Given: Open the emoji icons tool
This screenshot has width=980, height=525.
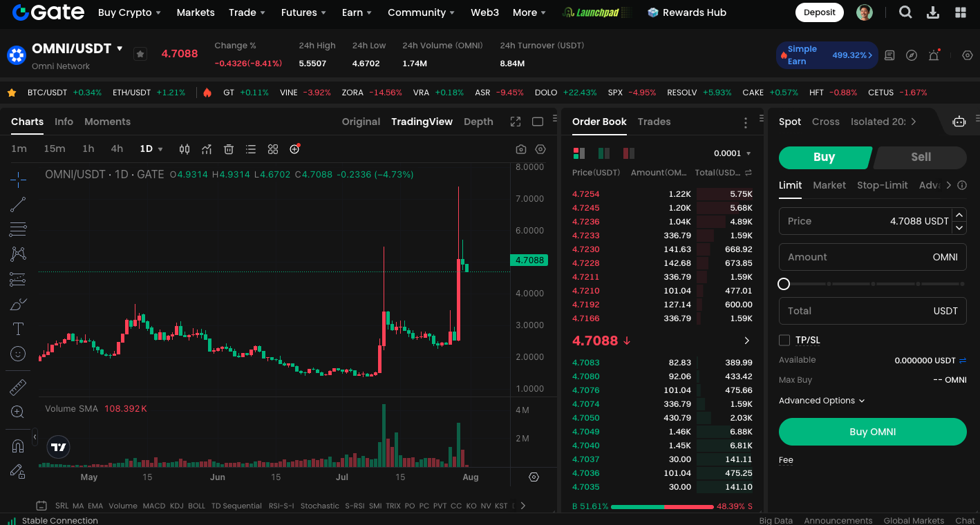Looking at the screenshot, I should point(18,354).
